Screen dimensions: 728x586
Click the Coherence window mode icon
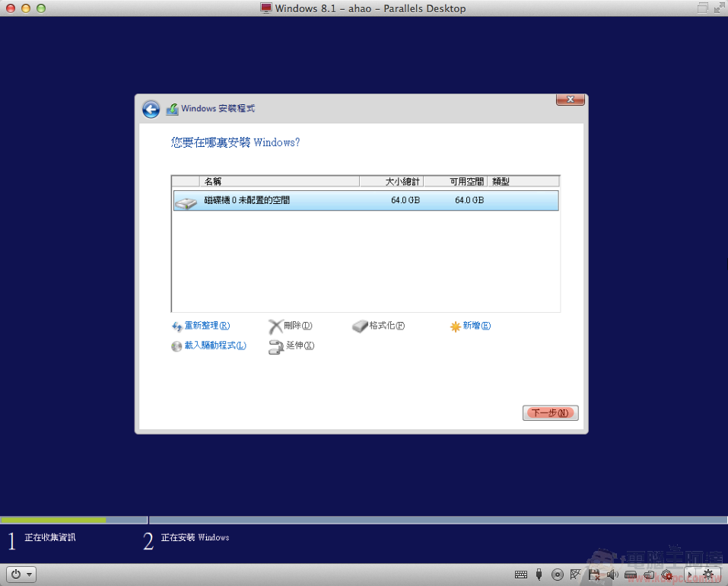702,8
